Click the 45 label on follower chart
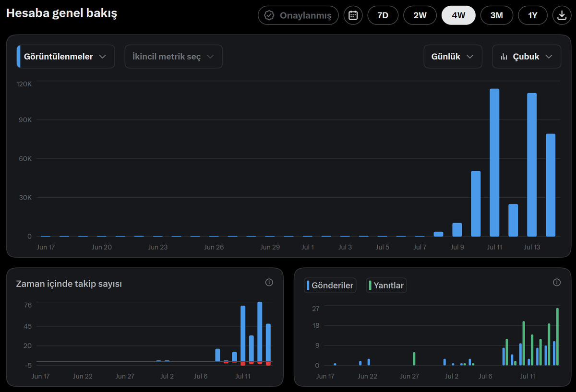576x392 pixels. click(28, 326)
